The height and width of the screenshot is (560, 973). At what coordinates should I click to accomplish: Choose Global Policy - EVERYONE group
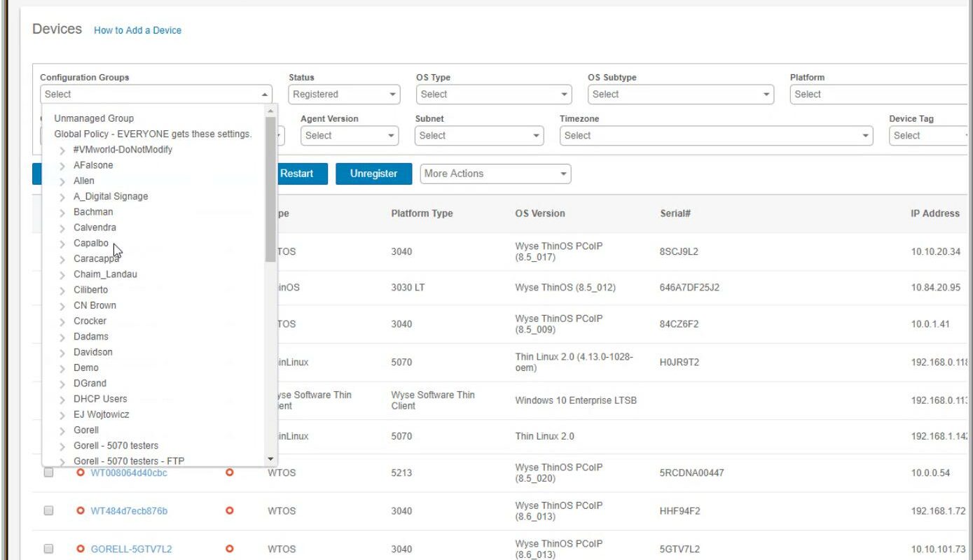pyautogui.click(x=153, y=134)
